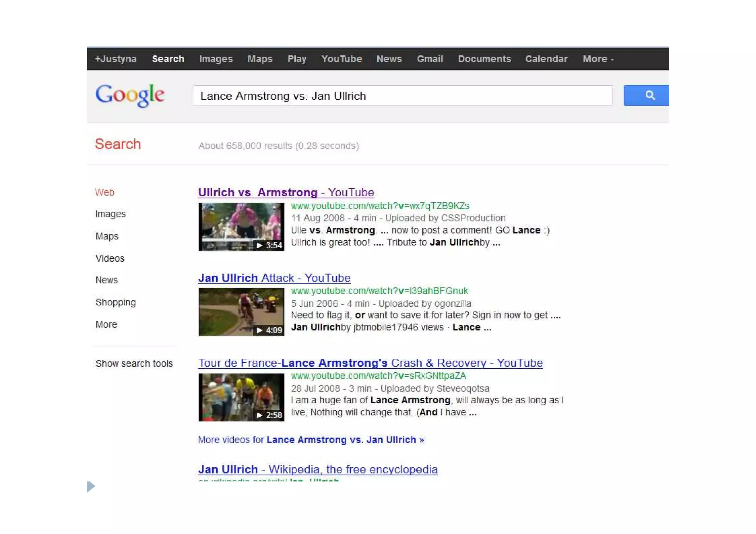Open Jan Ullrich Wikipedia result link
The height and width of the screenshot is (534, 756).
coord(317,469)
